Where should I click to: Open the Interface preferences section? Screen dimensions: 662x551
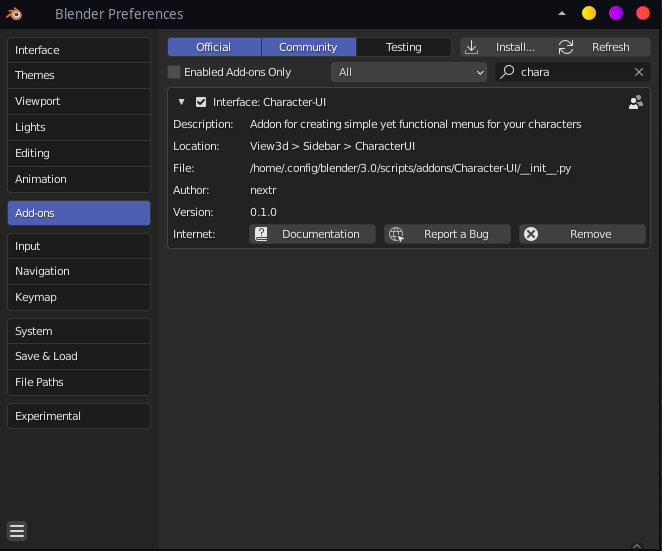(x=79, y=50)
